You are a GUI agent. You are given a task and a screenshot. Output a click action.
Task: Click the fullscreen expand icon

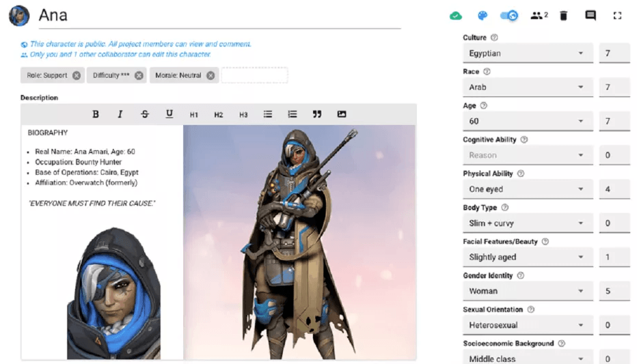[617, 16]
